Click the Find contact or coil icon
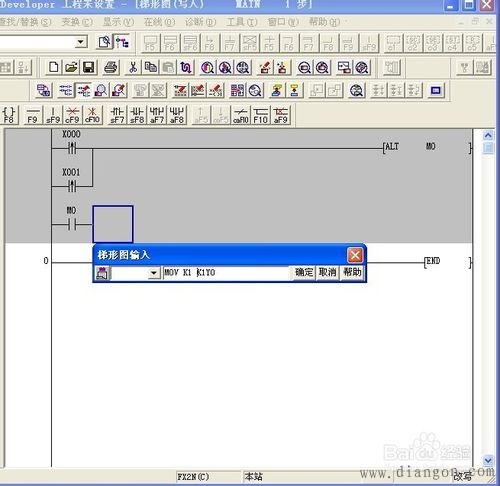This screenshot has height=486, width=500. (243, 67)
